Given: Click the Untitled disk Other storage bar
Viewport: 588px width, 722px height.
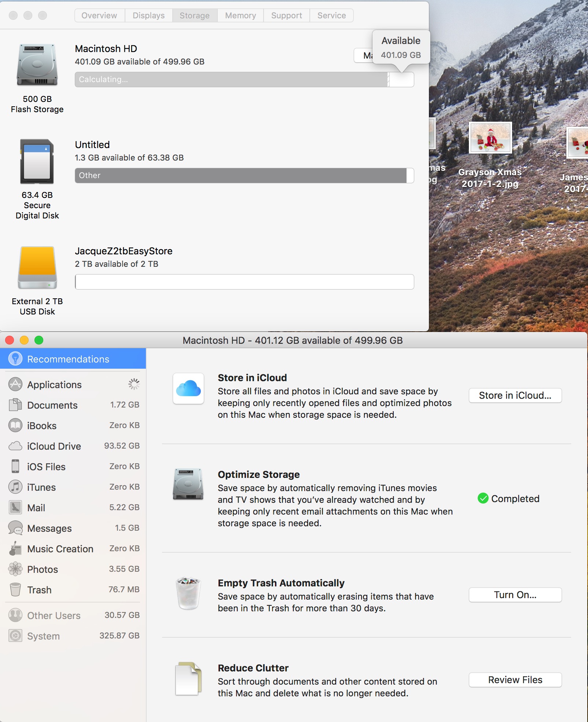Looking at the screenshot, I should tap(245, 176).
